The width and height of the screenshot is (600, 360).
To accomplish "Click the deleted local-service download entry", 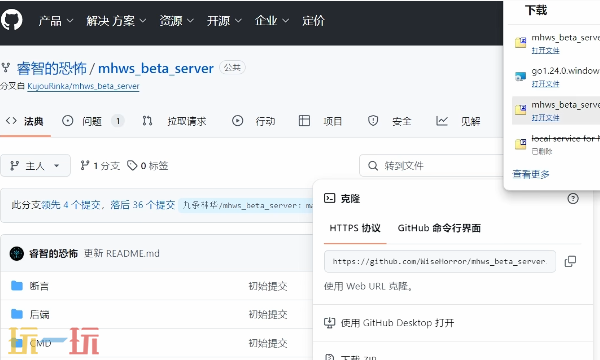I will (x=556, y=144).
